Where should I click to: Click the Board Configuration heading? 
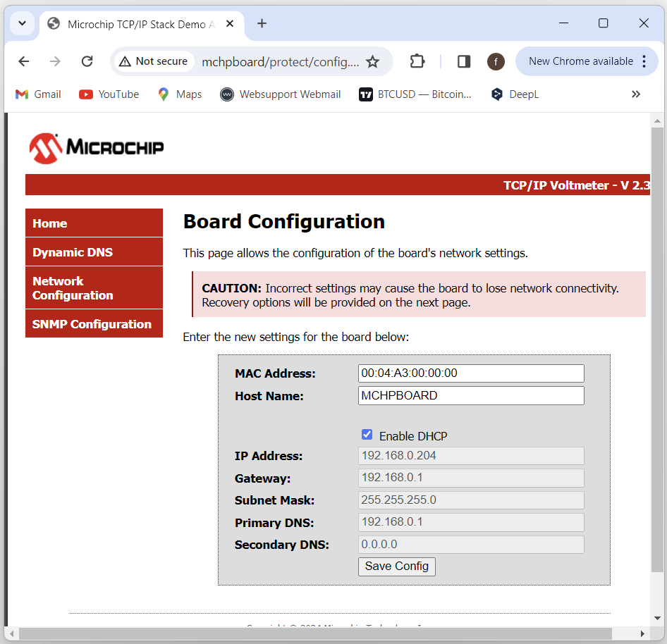283,222
